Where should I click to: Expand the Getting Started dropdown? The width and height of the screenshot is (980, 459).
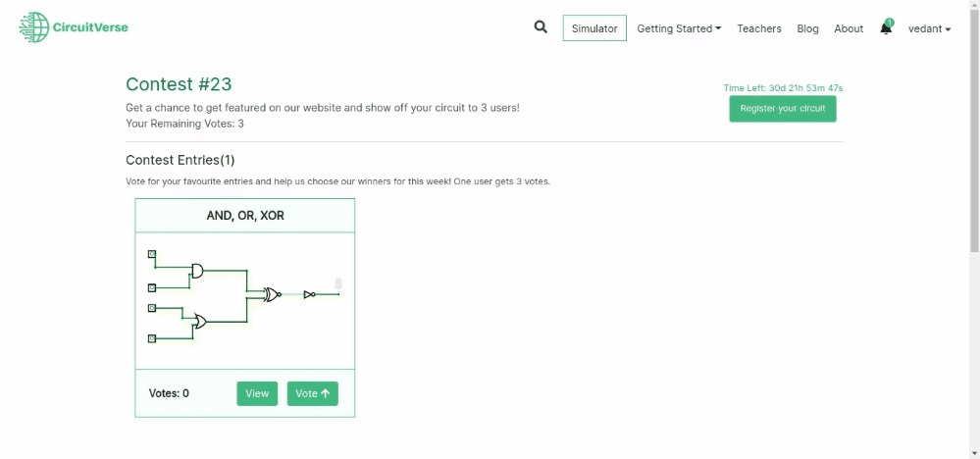(679, 28)
